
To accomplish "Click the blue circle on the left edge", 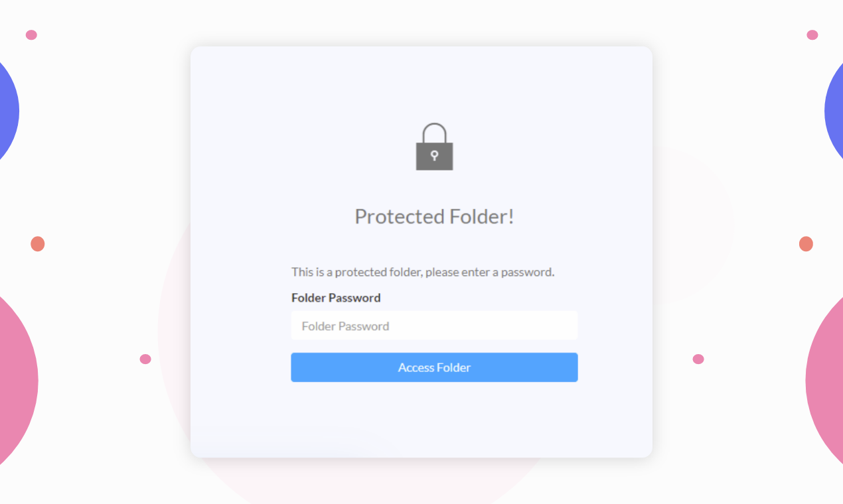I will click(x=7, y=111).
